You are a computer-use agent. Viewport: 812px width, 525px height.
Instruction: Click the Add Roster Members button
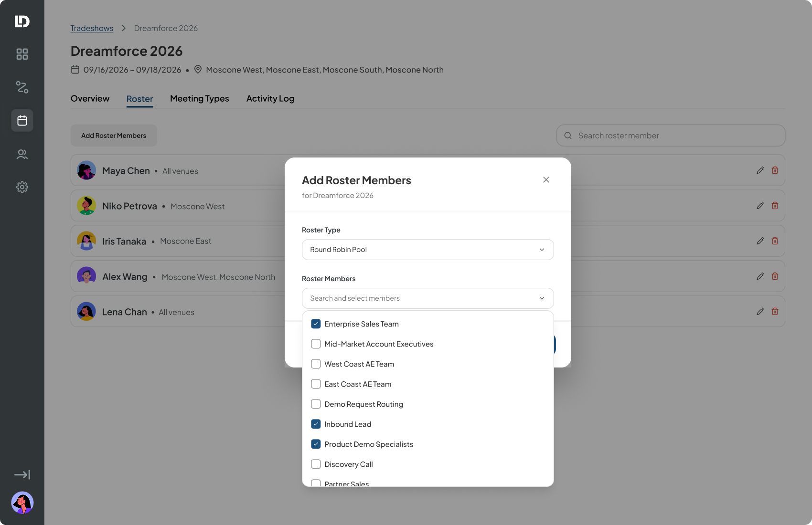click(114, 136)
